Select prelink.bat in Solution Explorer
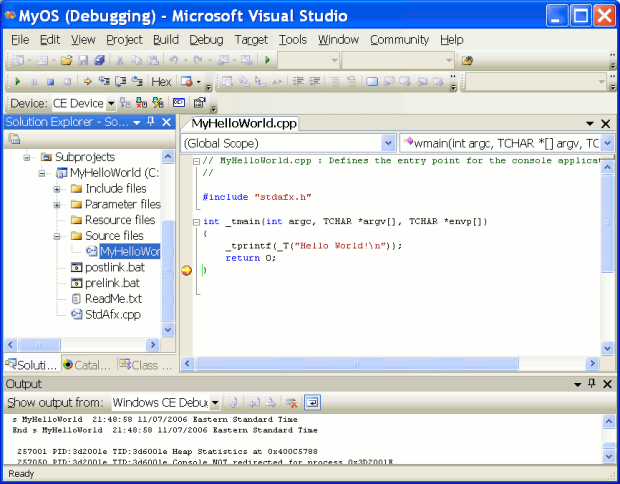The image size is (620, 484). coord(112,283)
